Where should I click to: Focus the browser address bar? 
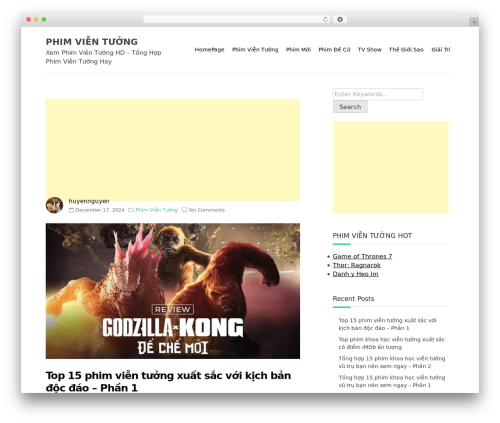tap(232, 20)
